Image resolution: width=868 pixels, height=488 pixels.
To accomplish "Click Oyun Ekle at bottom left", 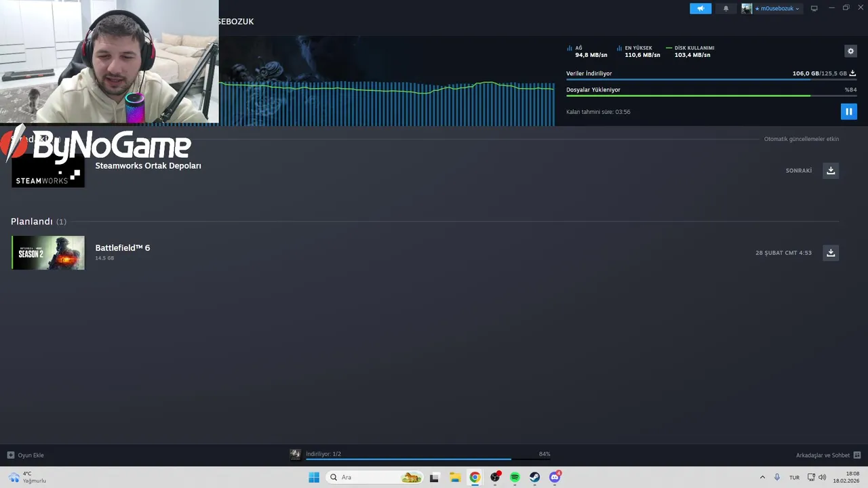I will click(26, 455).
